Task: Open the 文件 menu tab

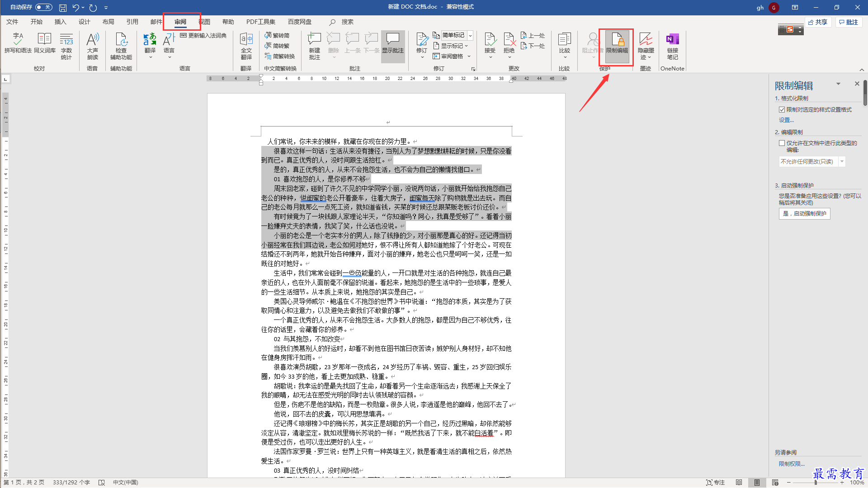Action: pyautogui.click(x=12, y=22)
